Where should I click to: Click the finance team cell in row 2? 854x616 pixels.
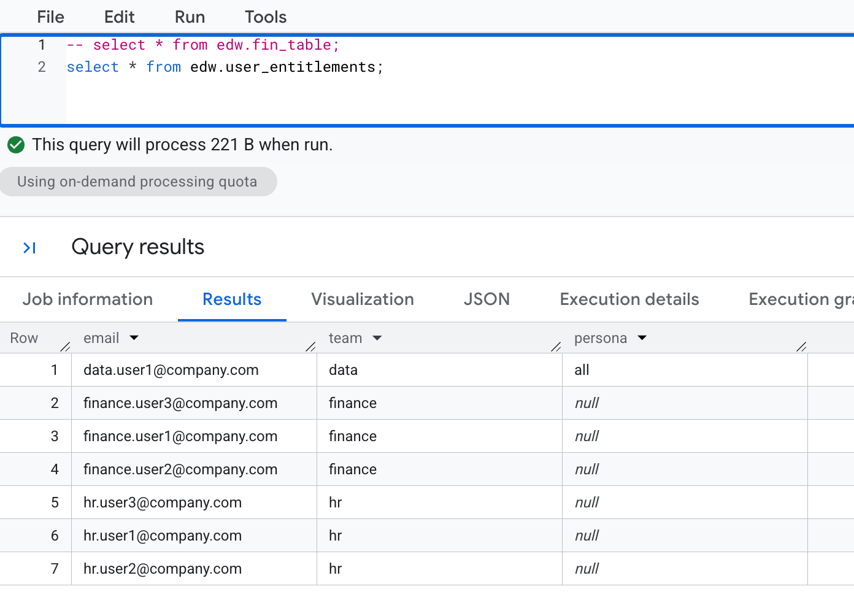439,403
